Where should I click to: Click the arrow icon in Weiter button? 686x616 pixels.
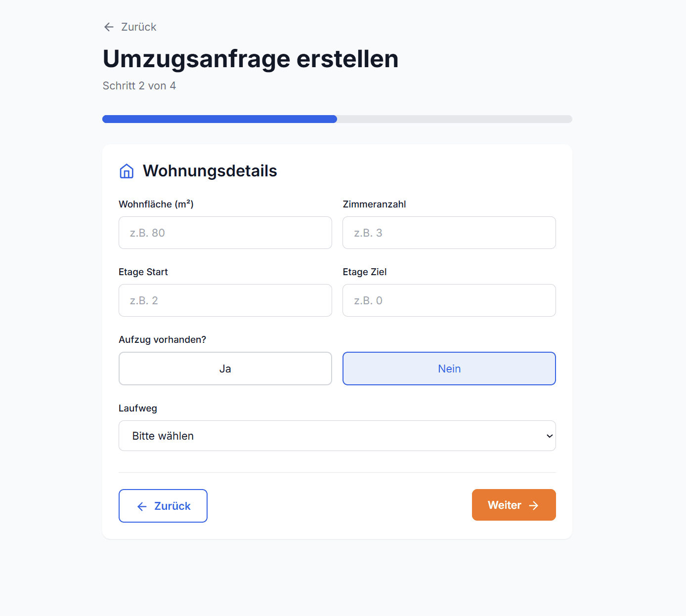click(x=534, y=505)
